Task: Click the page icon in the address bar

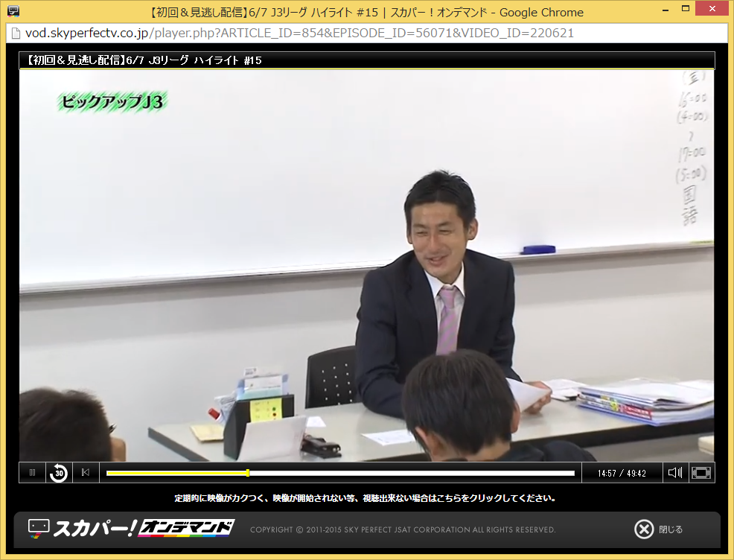Action: 16,34
